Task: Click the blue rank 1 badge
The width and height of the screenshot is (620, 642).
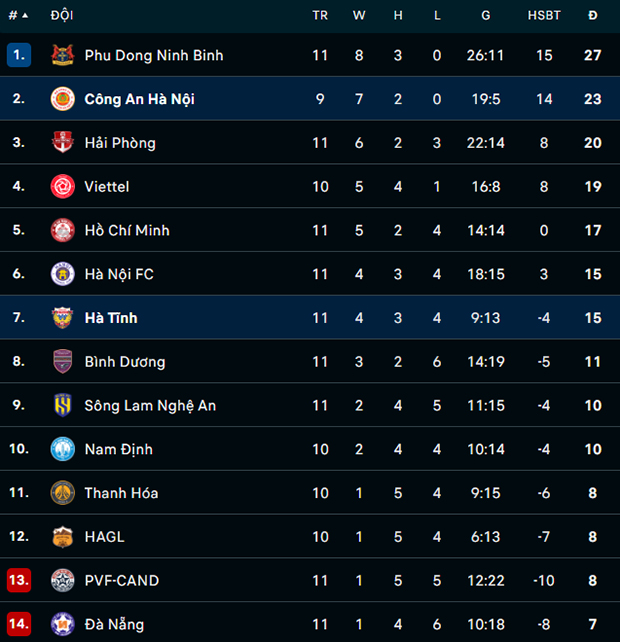Action: pyautogui.click(x=19, y=55)
